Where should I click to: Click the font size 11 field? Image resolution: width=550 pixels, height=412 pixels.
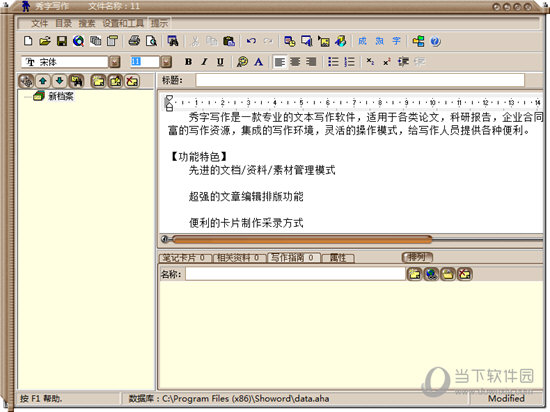tap(145, 62)
